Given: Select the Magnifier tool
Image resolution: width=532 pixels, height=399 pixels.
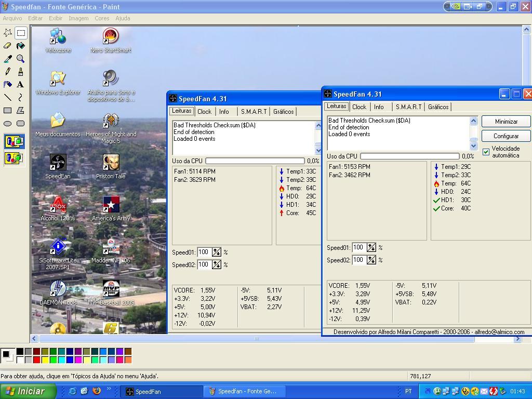Looking at the screenshot, I should 21,59.
